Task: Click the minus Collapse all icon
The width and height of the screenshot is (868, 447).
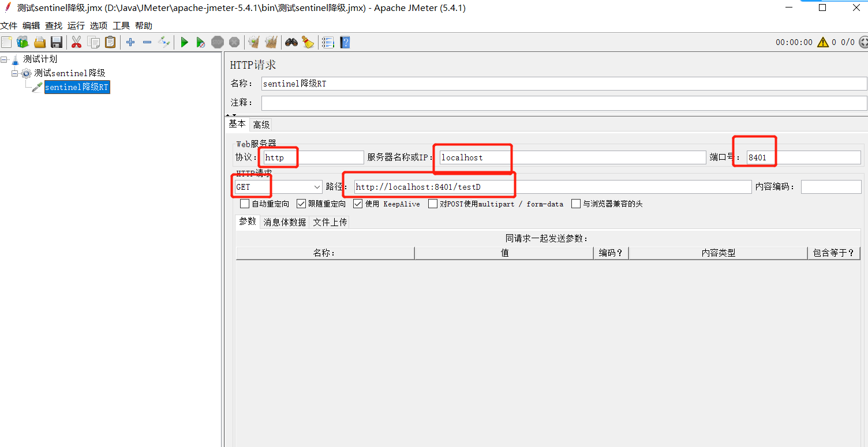Action: tap(147, 42)
